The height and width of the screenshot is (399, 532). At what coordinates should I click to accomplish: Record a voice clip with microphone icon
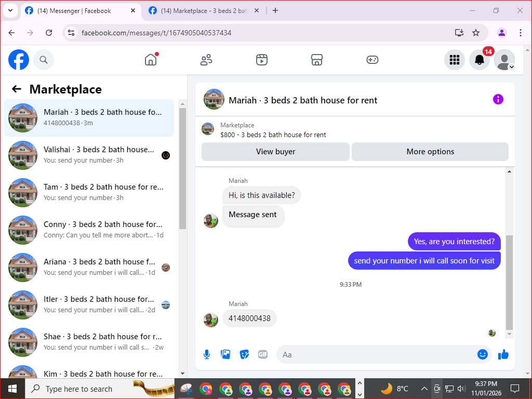207,354
